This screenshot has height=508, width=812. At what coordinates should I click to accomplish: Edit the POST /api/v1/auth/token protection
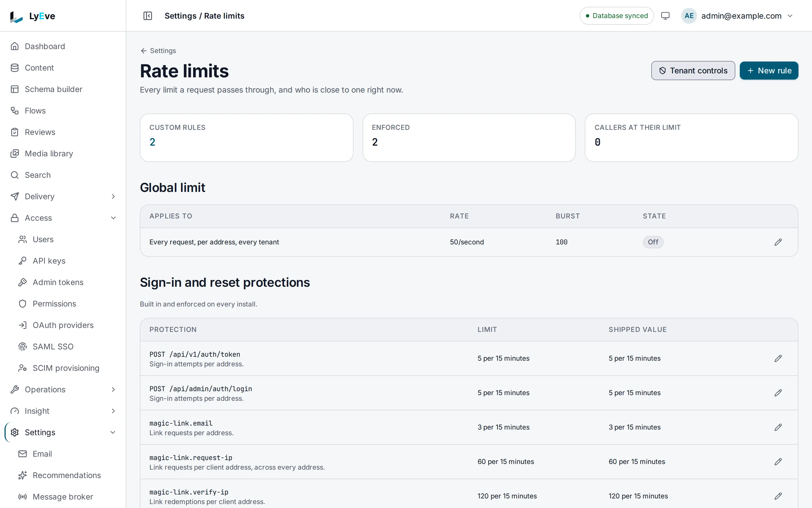[778, 358]
